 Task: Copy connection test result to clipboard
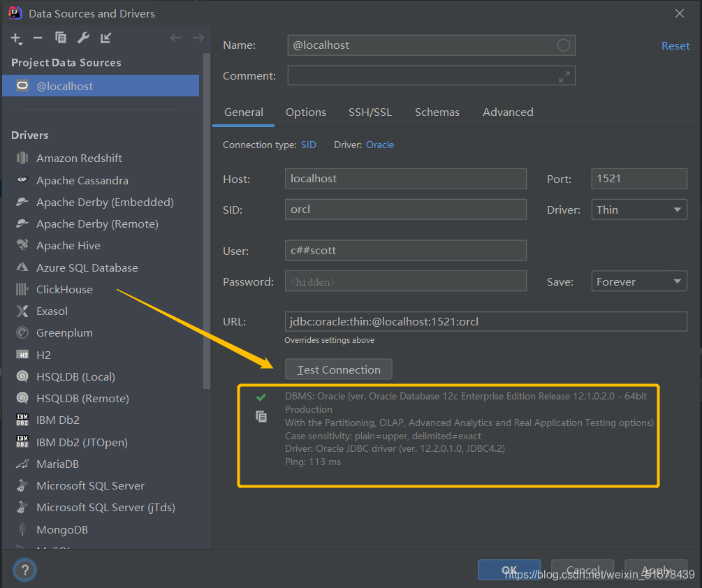point(261,417)
